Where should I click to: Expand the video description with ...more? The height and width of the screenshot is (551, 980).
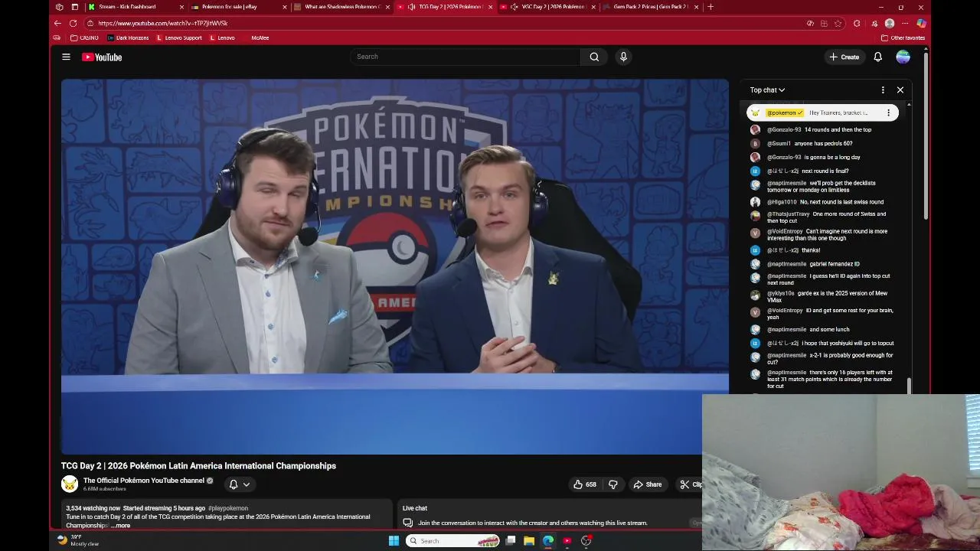(x=120, y=526)
